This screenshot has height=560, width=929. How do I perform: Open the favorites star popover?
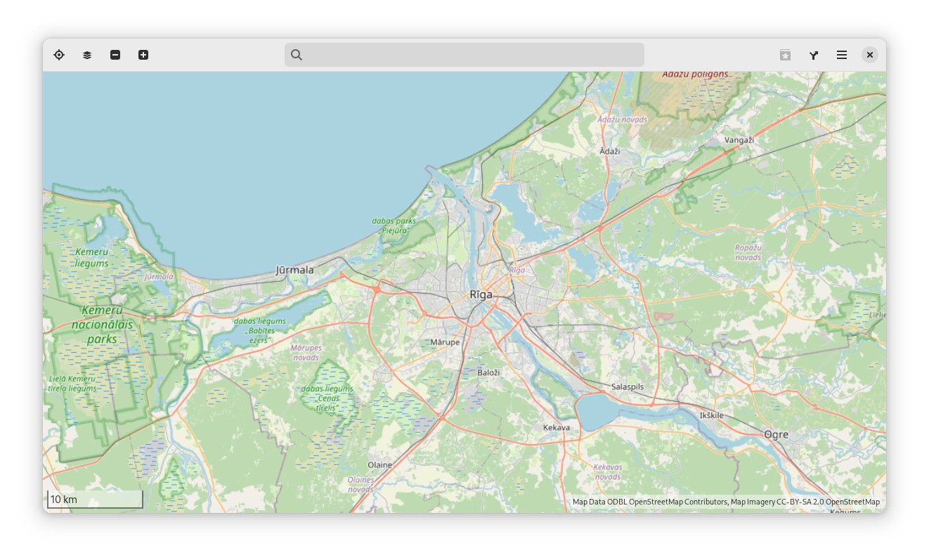(x=786, y=55)
